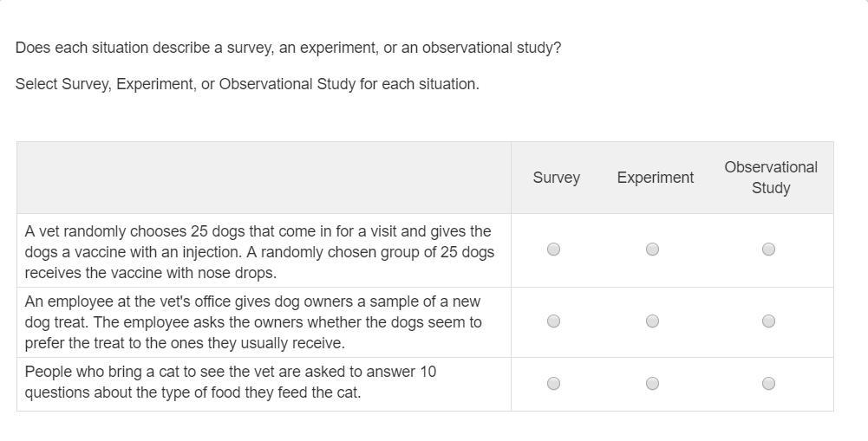868x441 pixels.
Task: Click the line 'prefer the treat to the ones'
Action: [185, 343]
